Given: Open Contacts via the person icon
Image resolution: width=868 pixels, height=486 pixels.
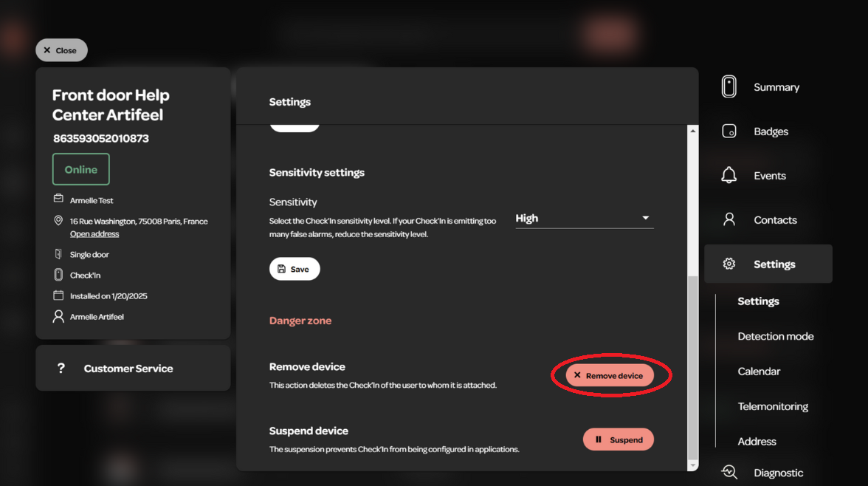Looking at the screenshot, I should pos(729,219).
